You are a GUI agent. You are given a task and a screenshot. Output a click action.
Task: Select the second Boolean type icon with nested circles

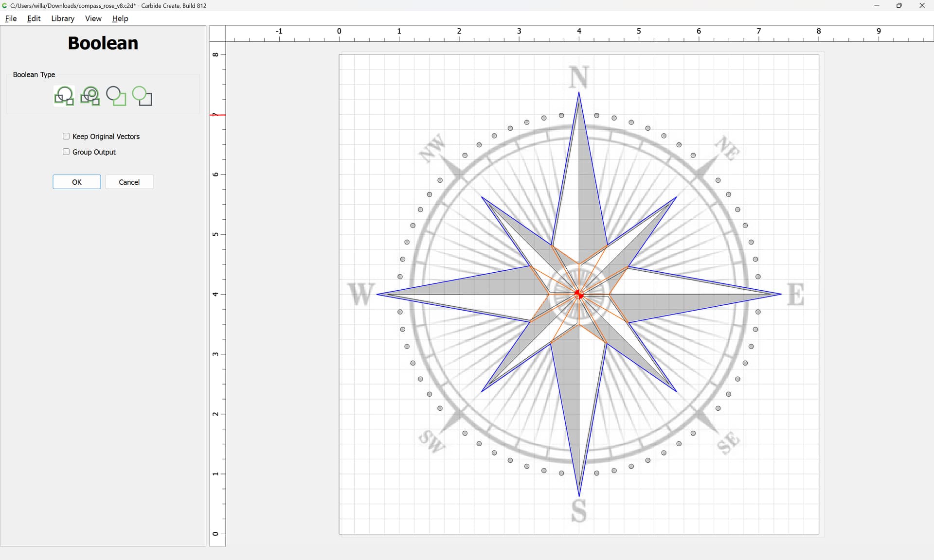[90, 96]
